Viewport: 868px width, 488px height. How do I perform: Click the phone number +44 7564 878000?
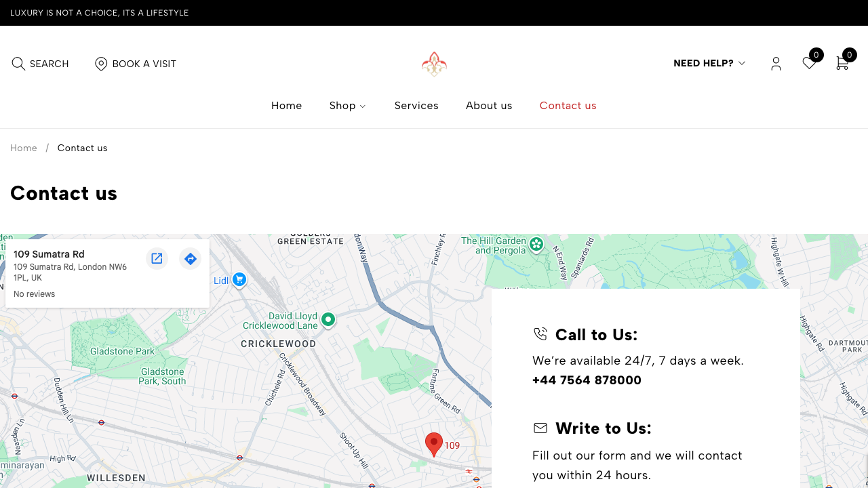coord(587,380)
